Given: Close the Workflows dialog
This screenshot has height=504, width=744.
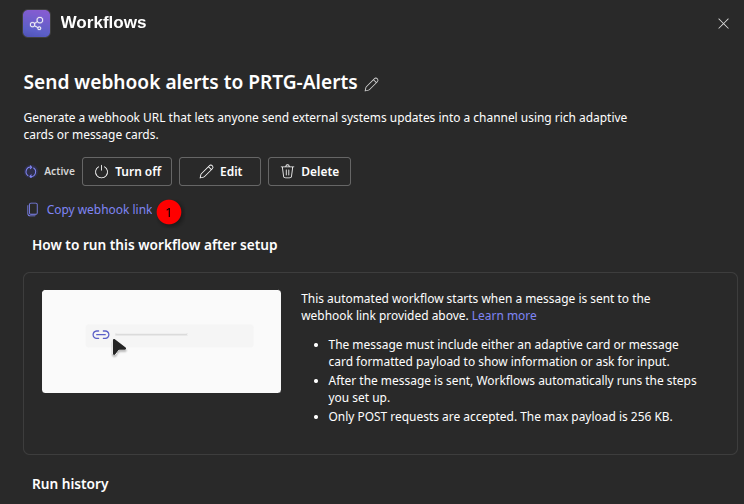Looking at the screenshot, I should click(x=723, y=24).
